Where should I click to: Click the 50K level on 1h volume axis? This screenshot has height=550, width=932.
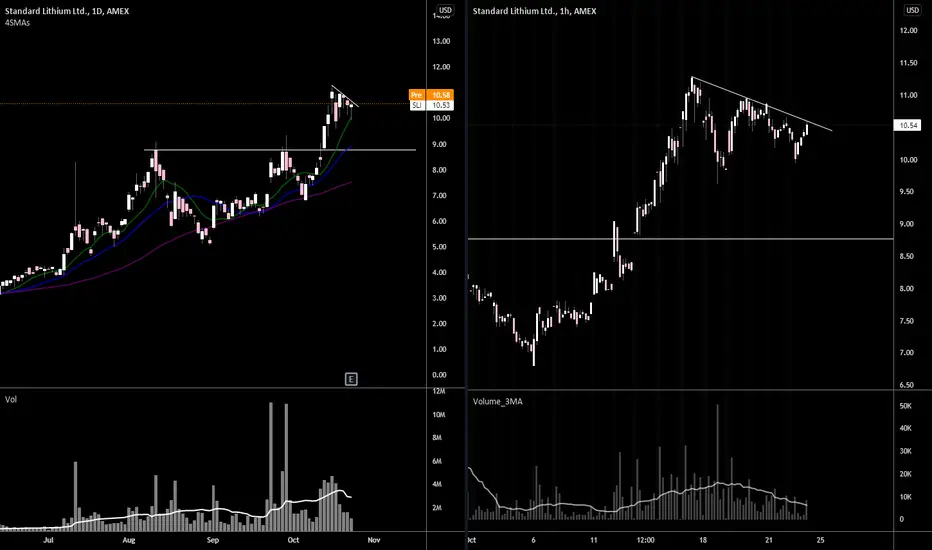pos(906,406)
